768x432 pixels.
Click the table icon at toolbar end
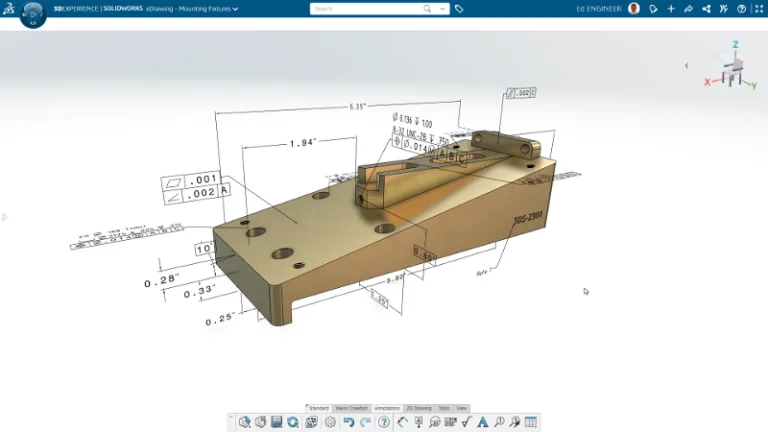[531, 422]
